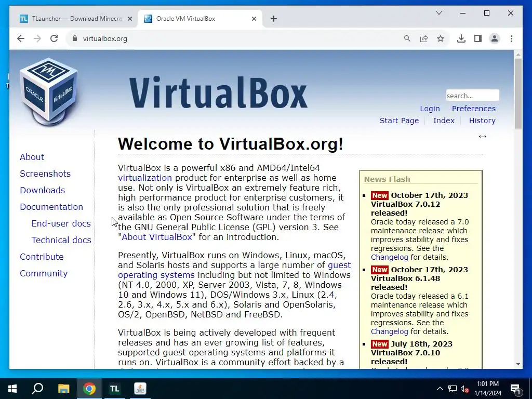Click the Chrome taskbar icon

coord(89,389)
